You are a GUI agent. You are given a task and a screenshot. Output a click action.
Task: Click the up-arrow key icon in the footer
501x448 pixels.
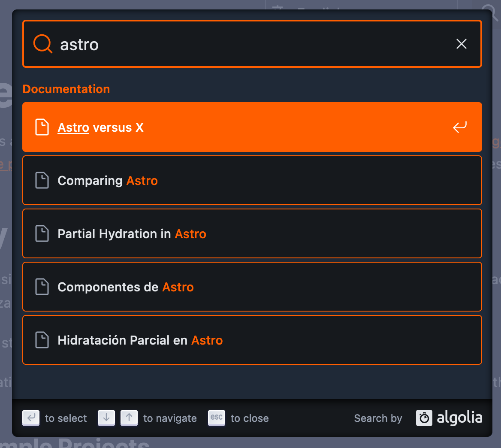pyautogui.click(x=129, y=418)
